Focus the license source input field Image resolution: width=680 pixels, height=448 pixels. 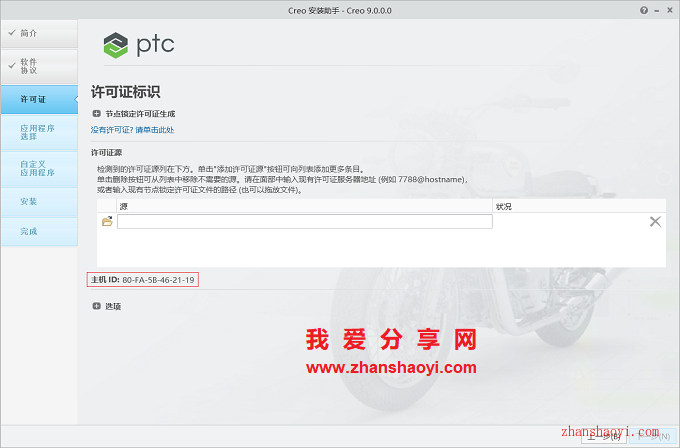pos(304,221)
